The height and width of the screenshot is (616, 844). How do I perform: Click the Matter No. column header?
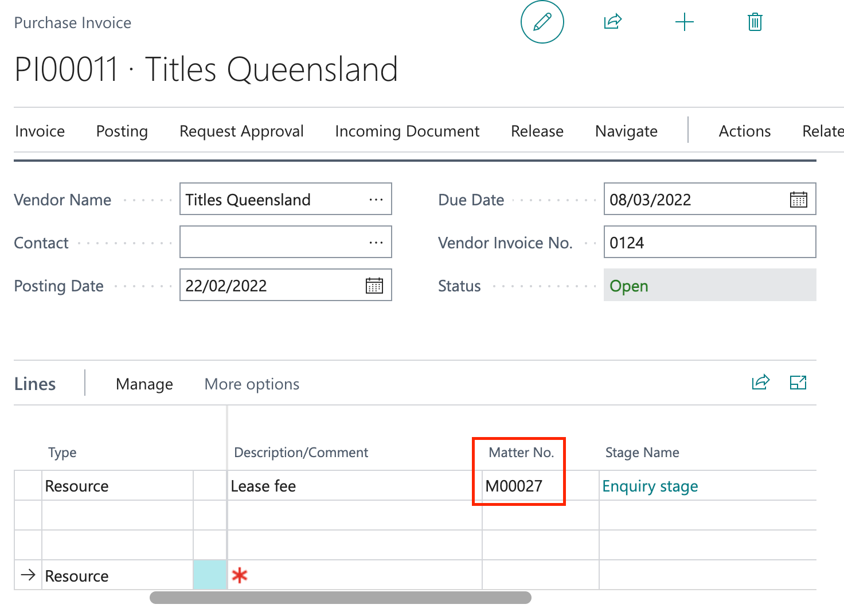[x=521, y=453]
